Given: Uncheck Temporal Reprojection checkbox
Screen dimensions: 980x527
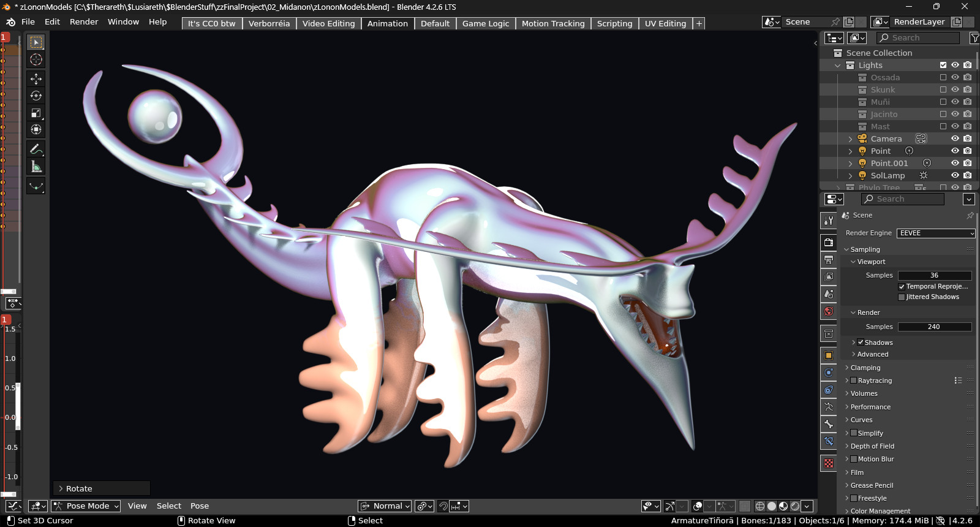Looking at the screenshot, I should pyautogui.click(x=902, y=287).
